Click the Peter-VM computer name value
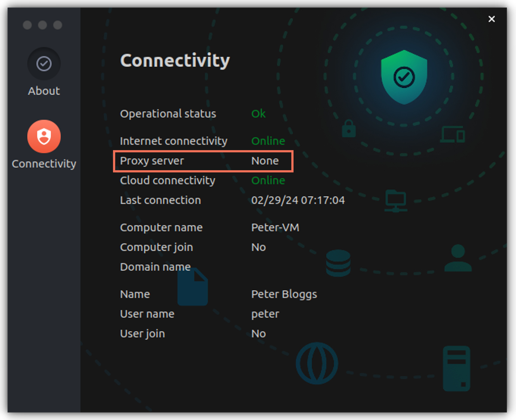Screen dimensions: 516x420 (275, 228)
